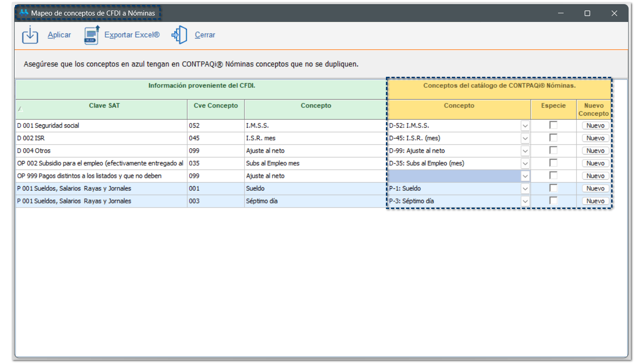The width and height of the screenshot is (635, 364).
Task: Close the window with the X button
Action: (614, 13)
